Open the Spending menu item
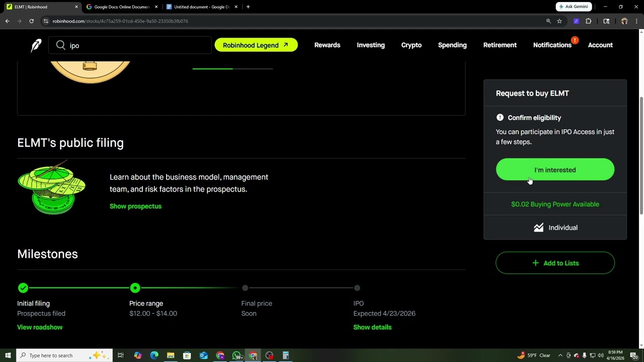This screenshot has width=644, height=362. click(x=452, y=45)
